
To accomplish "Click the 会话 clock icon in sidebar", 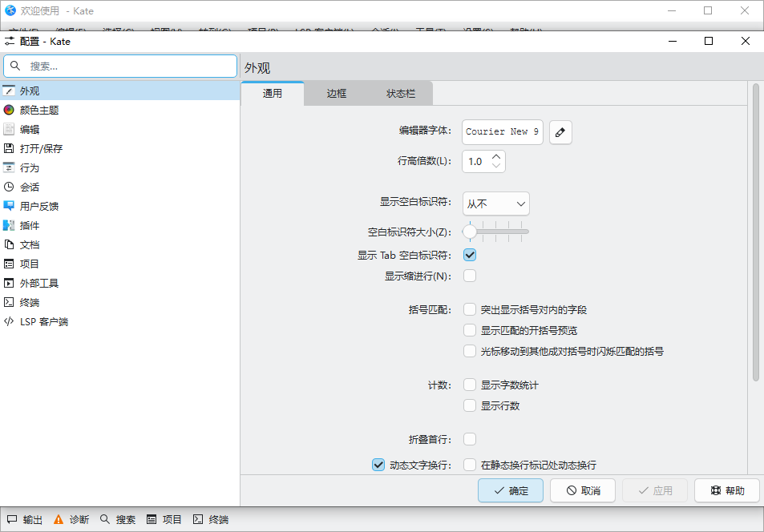I will point(9,187).
